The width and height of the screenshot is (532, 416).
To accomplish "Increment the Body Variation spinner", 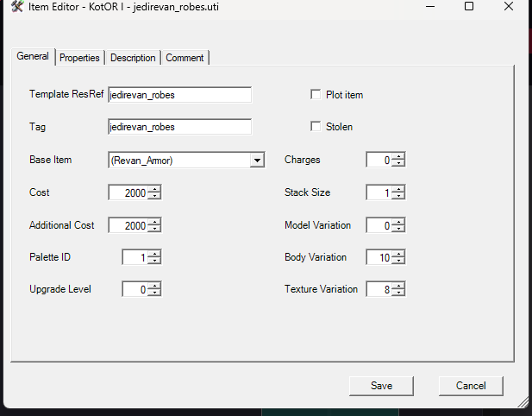I will [x=398, y=254].
